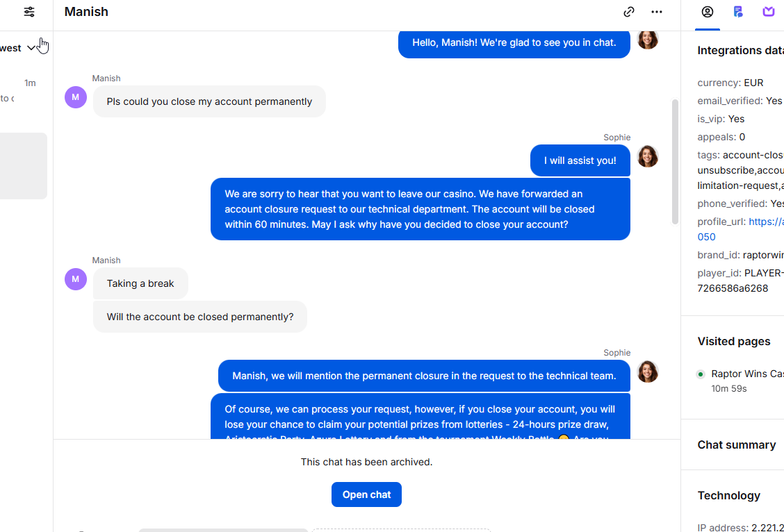
Task: Copy chat link using the chain icon
Action: click(629, 12)
